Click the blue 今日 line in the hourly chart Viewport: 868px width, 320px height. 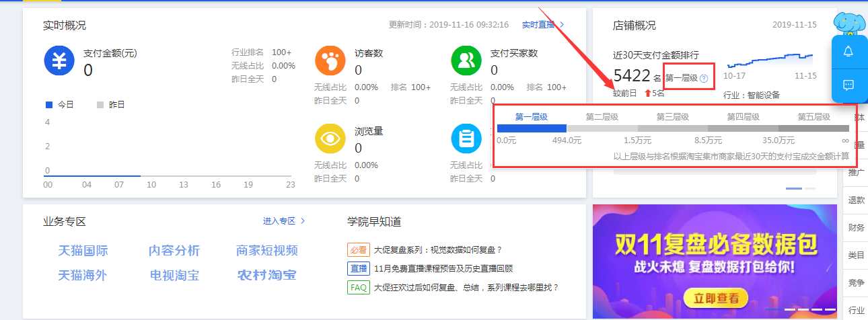[92, 175]
